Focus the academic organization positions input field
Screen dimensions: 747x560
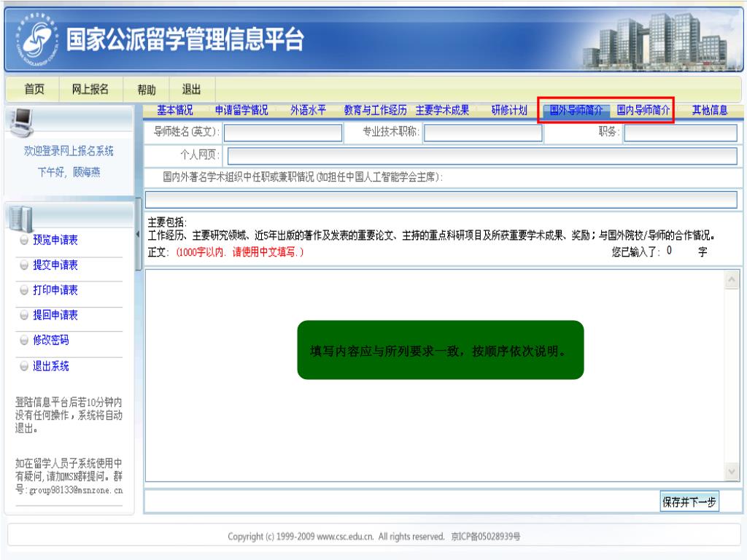(441, 200)
